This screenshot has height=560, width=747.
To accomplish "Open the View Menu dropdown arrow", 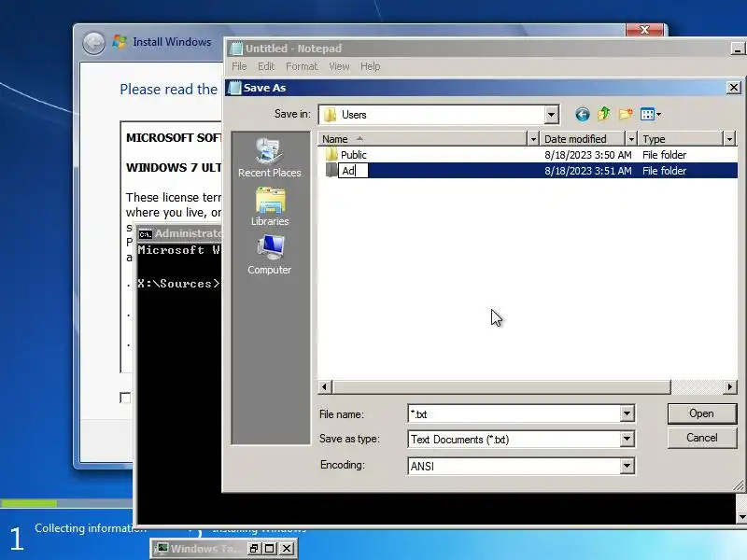I will (x=658, y=114).
